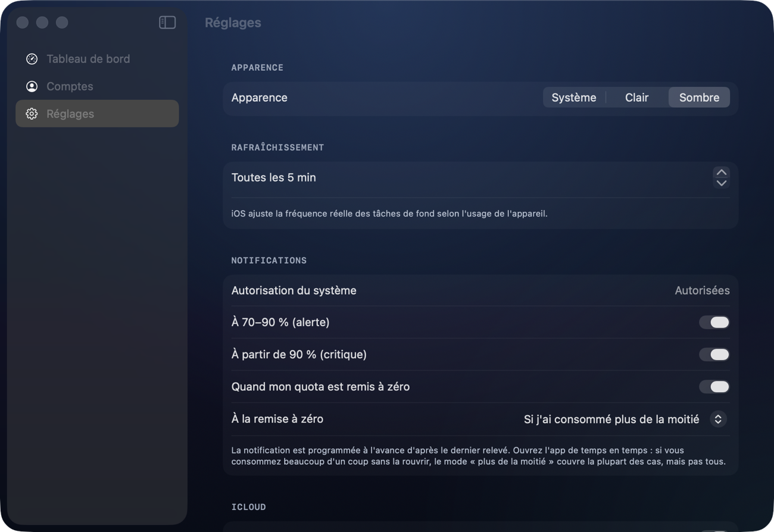Go to Comptes section

97,86
